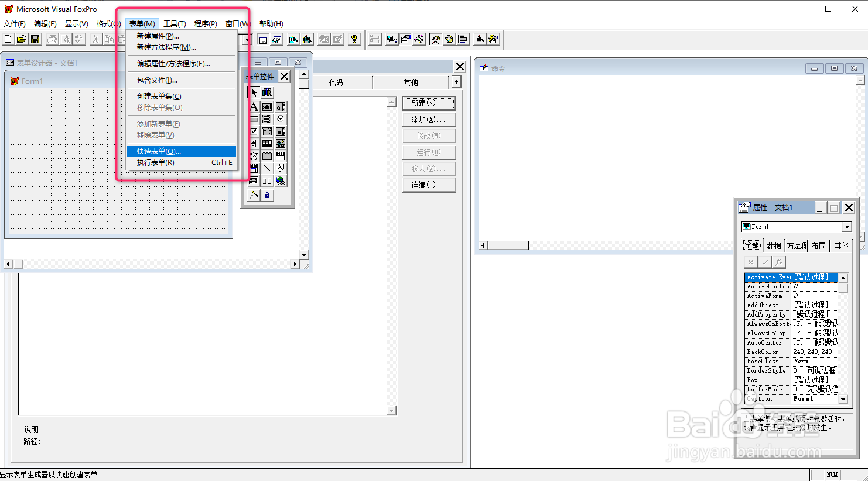Select the AutoCenter property row
This screenshot has width=868, height=481.
[x=792, y=343]
